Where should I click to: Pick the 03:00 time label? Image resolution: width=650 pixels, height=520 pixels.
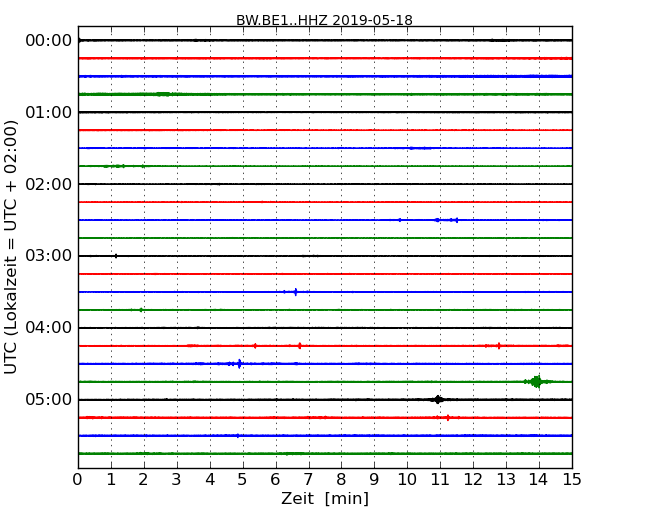pos(49,256)
